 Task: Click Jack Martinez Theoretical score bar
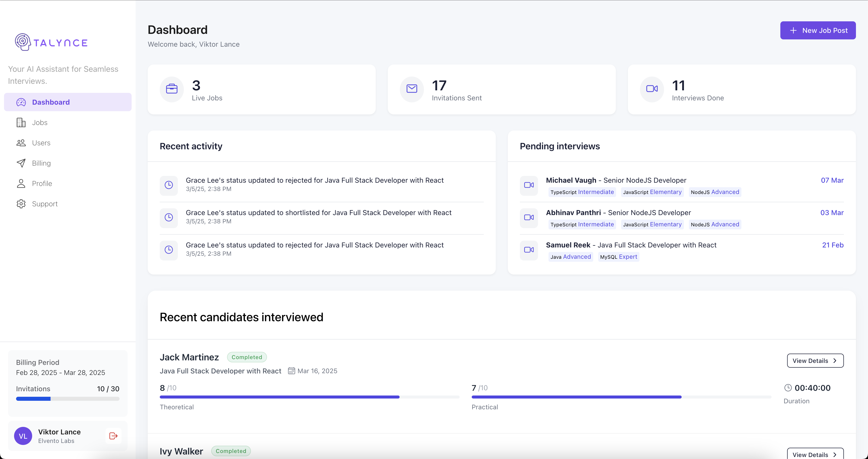tap(309, 397)
